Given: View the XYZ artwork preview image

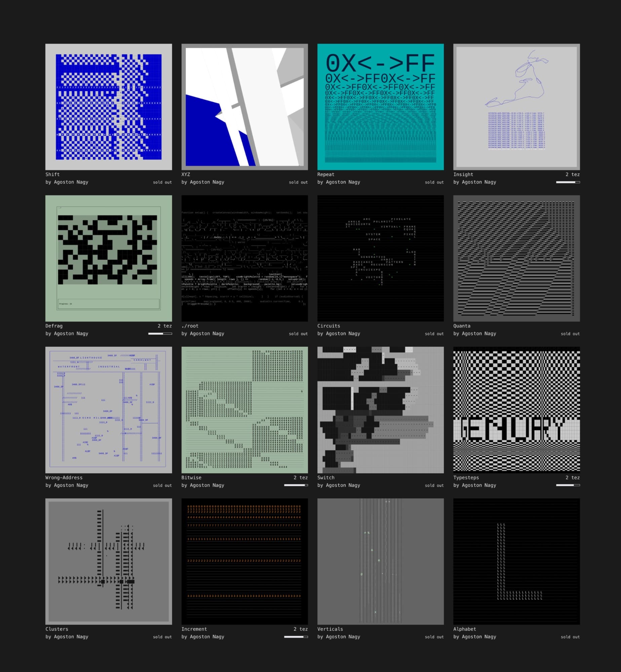Looking at the screenshot, I should pos(245,106).
